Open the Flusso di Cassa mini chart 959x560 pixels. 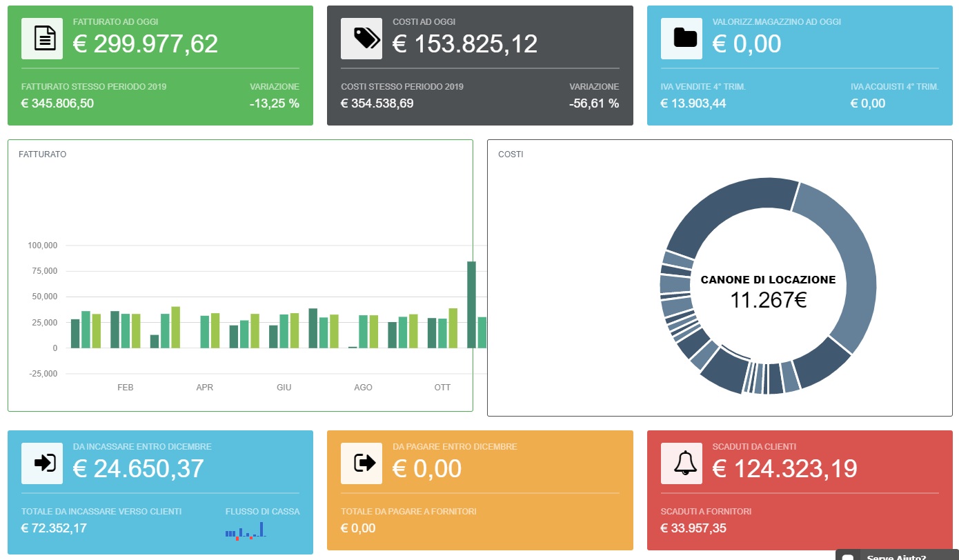tap(246, 532)
